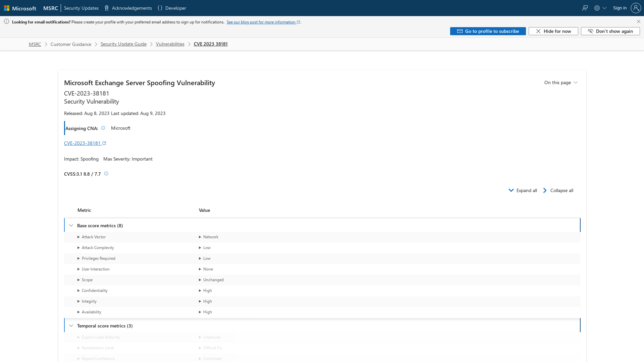This screenshot has height=362, width=644.
Task: Expand the Official Fix value details
Action: click(210, 348)
